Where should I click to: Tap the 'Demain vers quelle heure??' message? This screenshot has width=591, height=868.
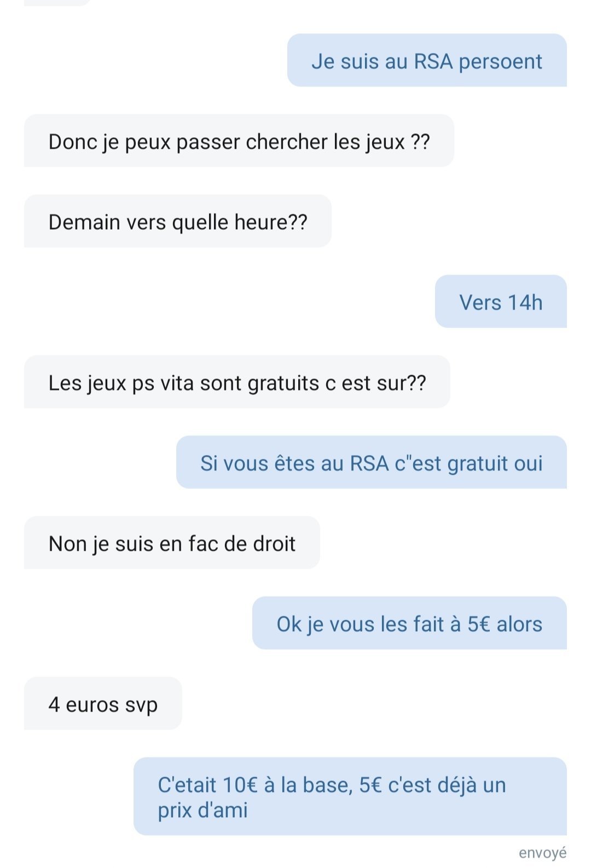click(178, 222)
